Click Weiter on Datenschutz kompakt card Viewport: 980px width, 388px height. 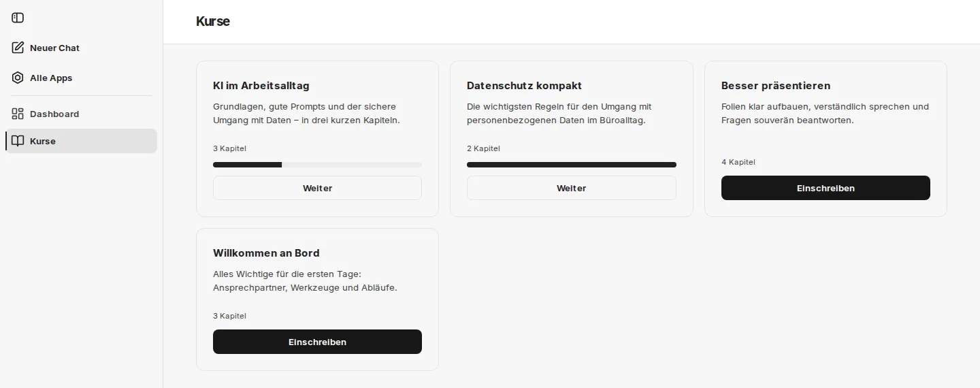tap(572, 188)
